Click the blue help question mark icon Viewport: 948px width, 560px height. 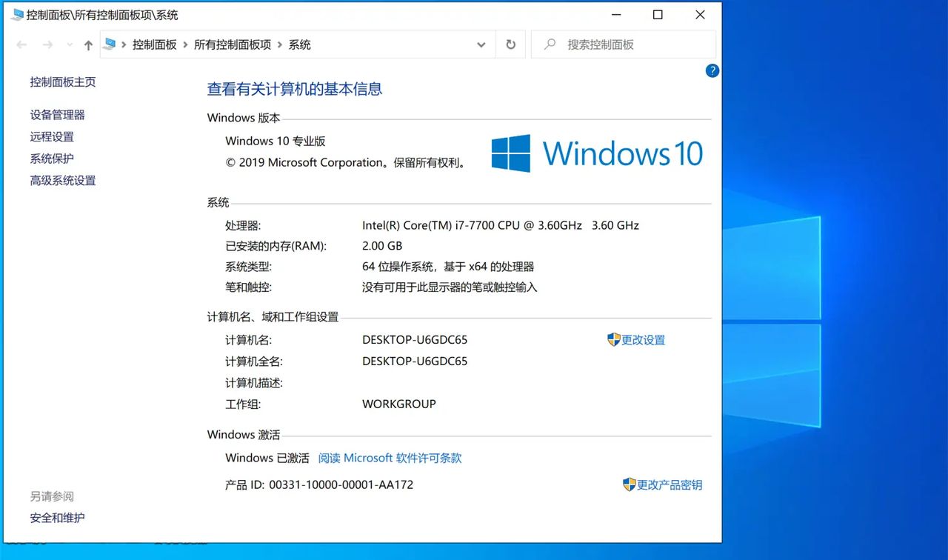click(712, 70)
